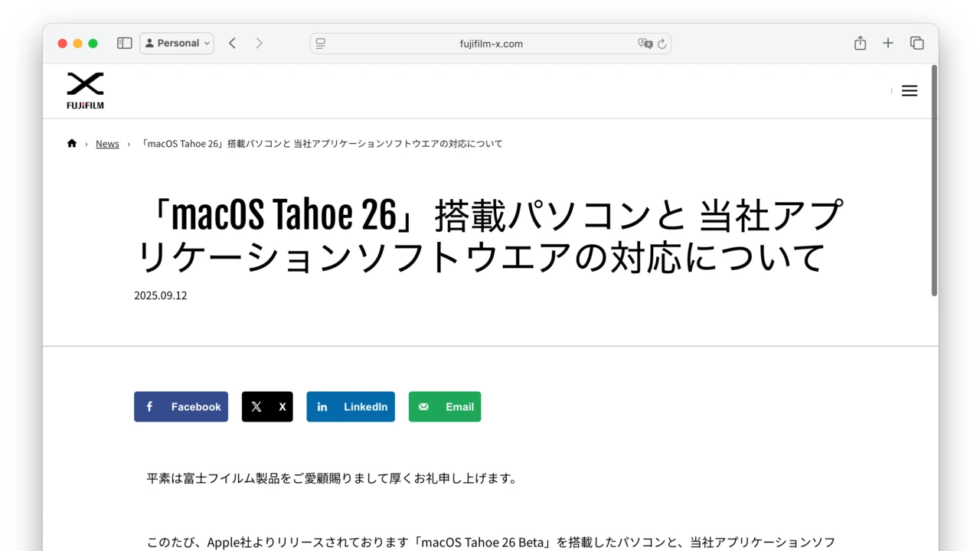
Task: Open a new tab with the plus icon
Action: coord(888,43)
